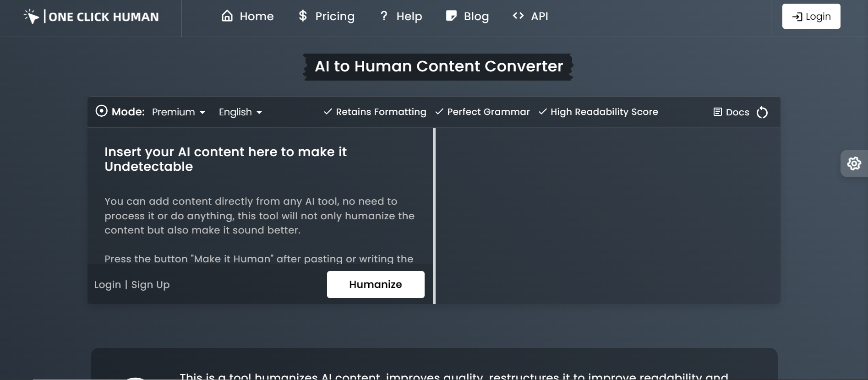Image resolution: width=868 pixels, height=380 pixels.
Task: Open the Premium mode dropdown
Action: click(179, 112)
